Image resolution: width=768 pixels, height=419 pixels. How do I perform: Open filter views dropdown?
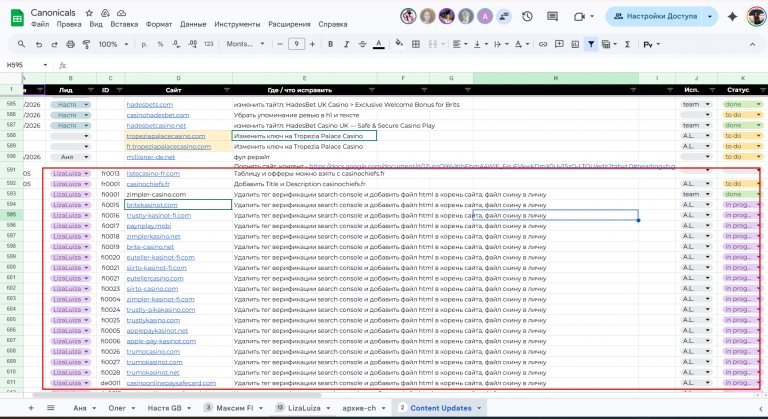click(609, 44)
